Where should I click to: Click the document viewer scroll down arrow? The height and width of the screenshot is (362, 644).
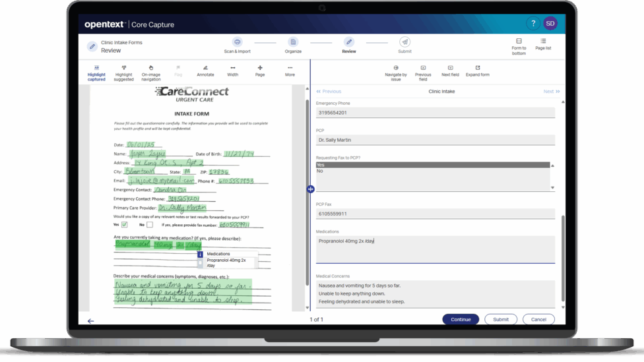click(307, 307)
